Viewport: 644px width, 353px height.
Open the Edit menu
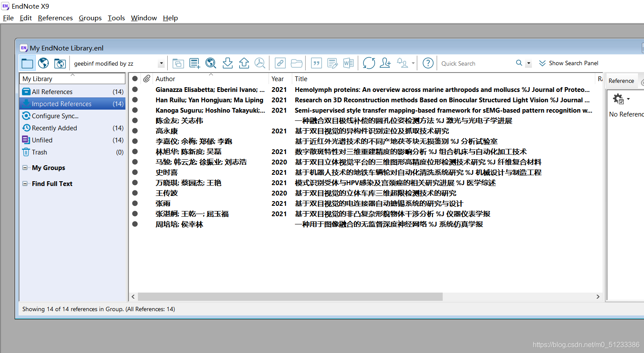[x=26, y=18]
